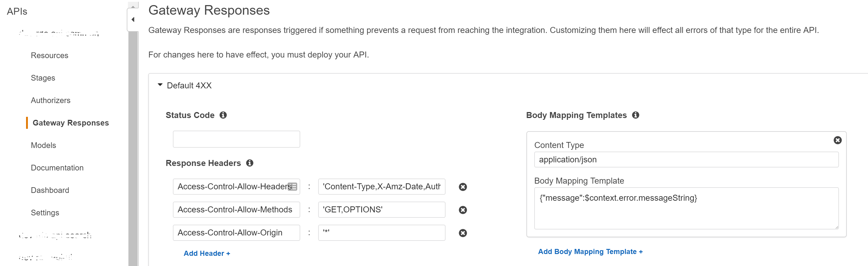This screenshot has width=868, height=266.
Task: Click the Add Header + link
Action: tap(206, 253)
